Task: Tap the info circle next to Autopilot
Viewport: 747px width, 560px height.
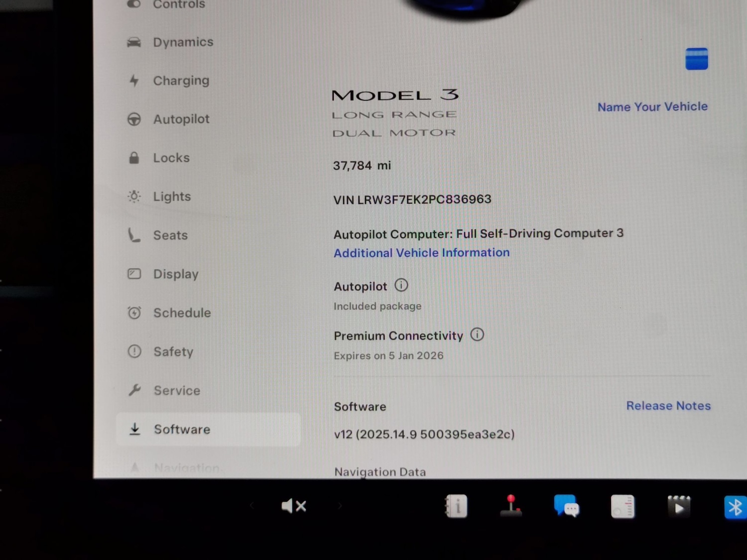Action: point(401,285)
